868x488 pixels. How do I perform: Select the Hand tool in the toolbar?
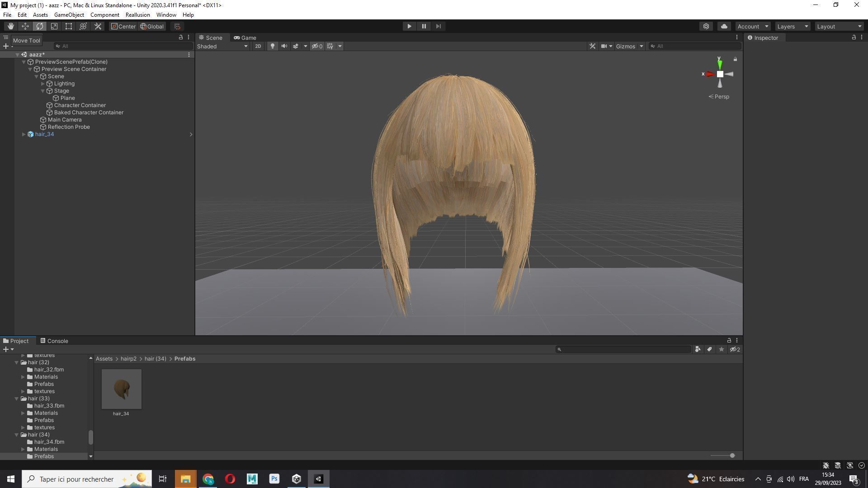[10, 26]
